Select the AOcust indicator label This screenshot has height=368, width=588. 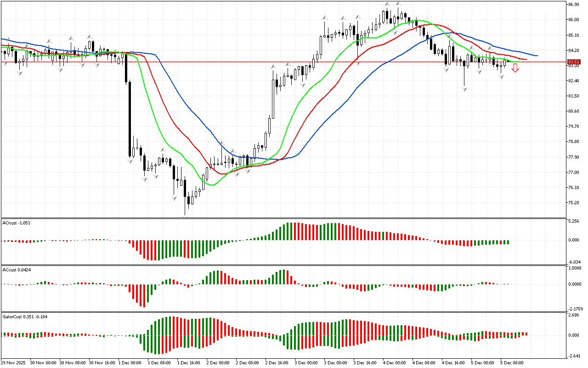[17, 223]
